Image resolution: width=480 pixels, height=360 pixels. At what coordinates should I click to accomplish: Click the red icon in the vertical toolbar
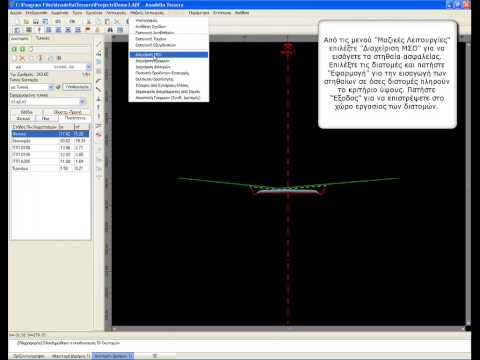tap(99, 135)
